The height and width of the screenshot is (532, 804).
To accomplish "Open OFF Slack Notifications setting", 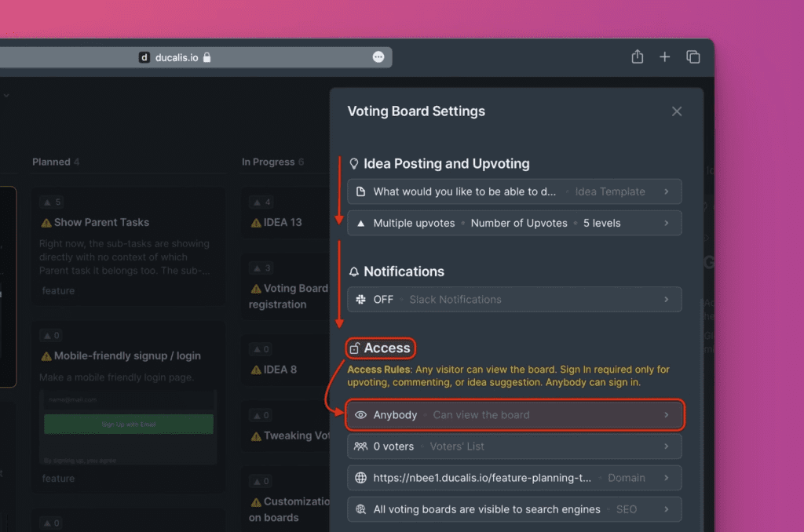I will pyautogui.click(x=514, y=299).
